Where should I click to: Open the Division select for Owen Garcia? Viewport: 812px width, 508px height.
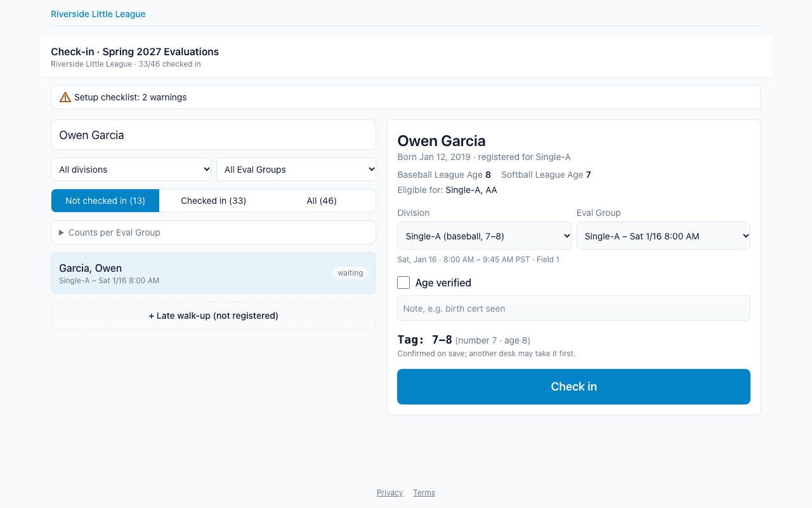coord(484,236)
